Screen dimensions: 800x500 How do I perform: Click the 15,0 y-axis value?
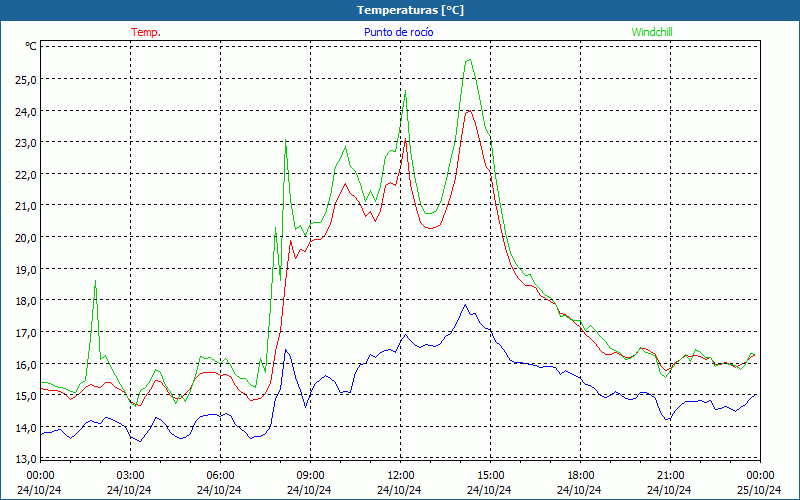[26, 396]
